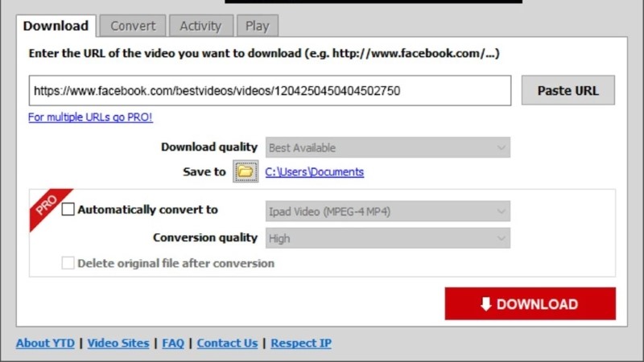644x362 pixels.
Task: Switch to the Download tab
Action: tap(56, 26)
